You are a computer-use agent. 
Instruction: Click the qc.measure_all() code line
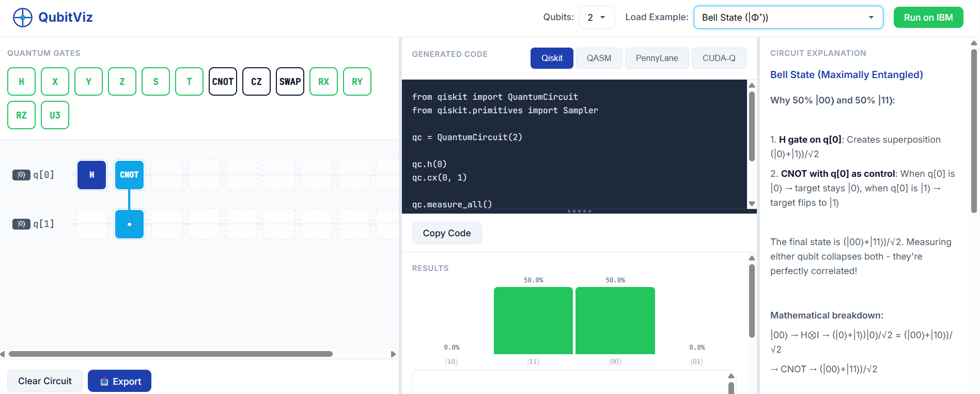point(452,204)
